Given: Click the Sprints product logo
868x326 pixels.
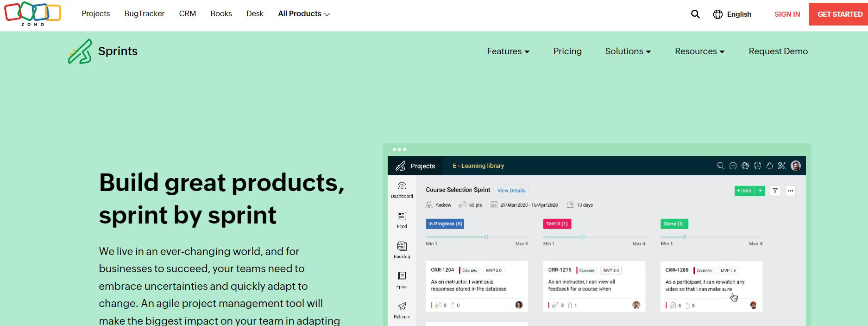Looking at the screenshot, I should (x=103, y=51).
